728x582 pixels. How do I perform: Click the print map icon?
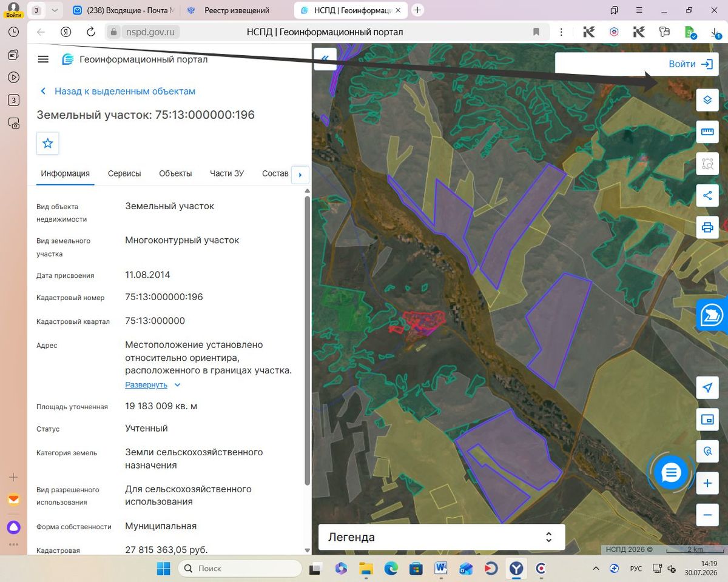[707, 227]
